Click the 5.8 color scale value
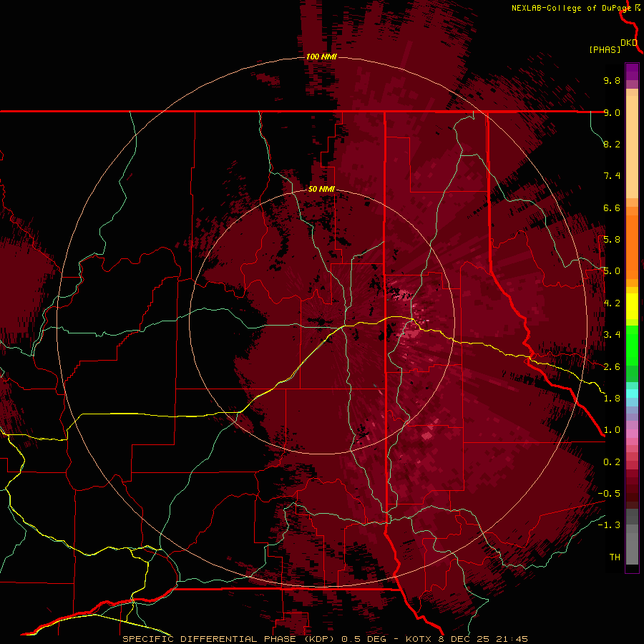644x644 pixels. click(x=612, y=240)
